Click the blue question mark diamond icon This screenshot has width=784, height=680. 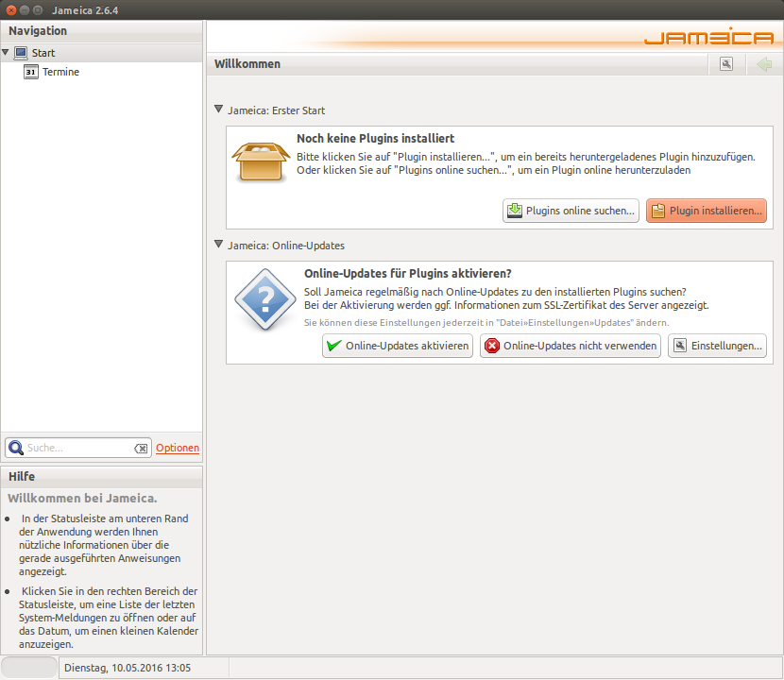point(265,299)
